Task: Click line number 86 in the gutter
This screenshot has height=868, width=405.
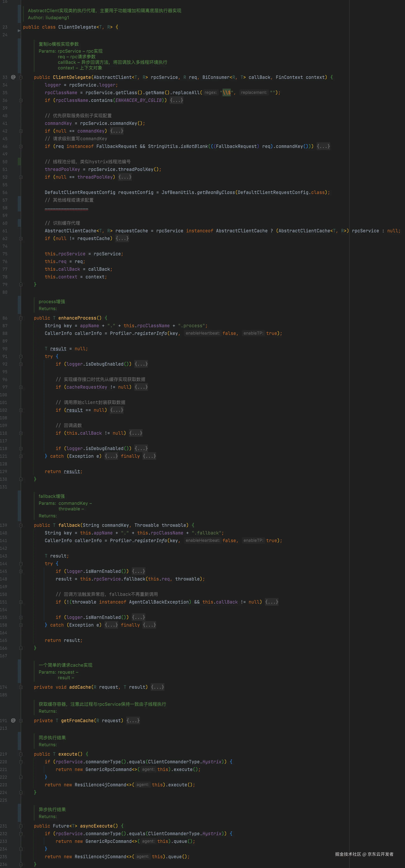Action: 5,318
